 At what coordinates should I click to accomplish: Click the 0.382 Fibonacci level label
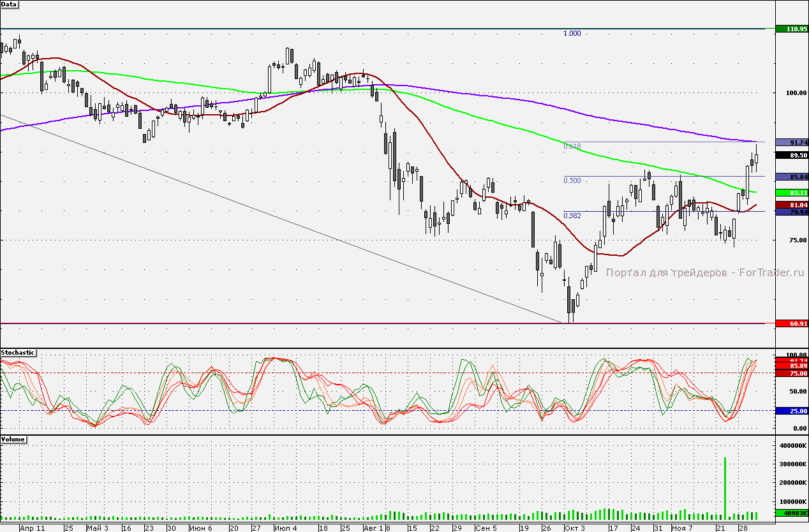[x=572, y=216]
